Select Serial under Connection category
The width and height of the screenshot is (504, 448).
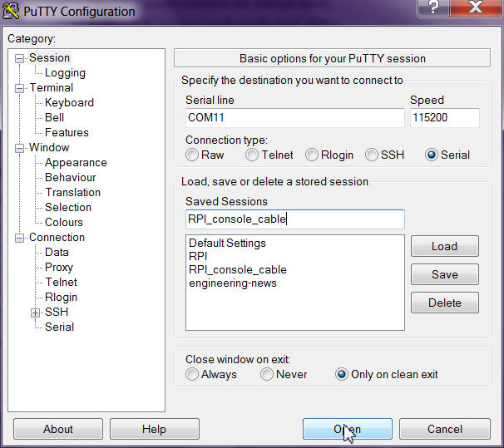coord(59,327)
